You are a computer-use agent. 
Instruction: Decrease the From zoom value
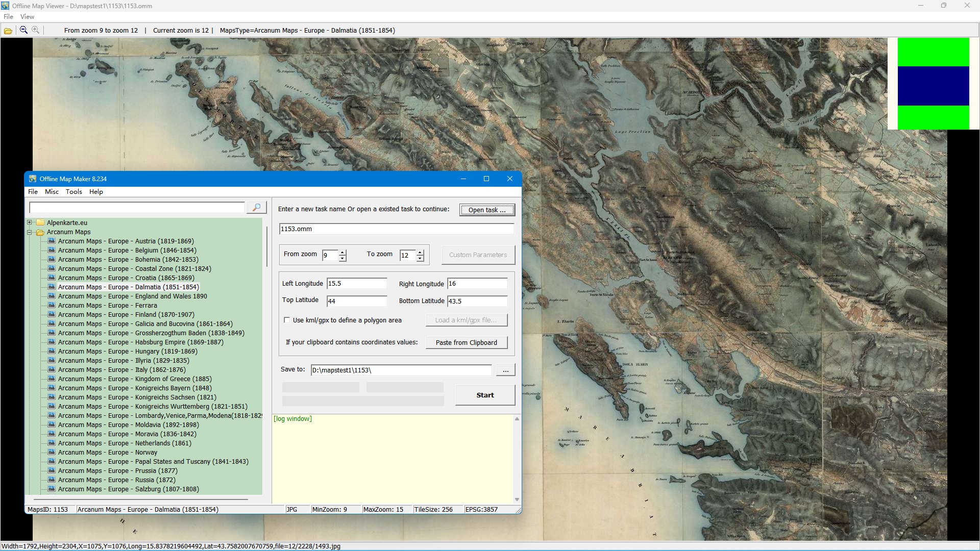pos(342,258)
